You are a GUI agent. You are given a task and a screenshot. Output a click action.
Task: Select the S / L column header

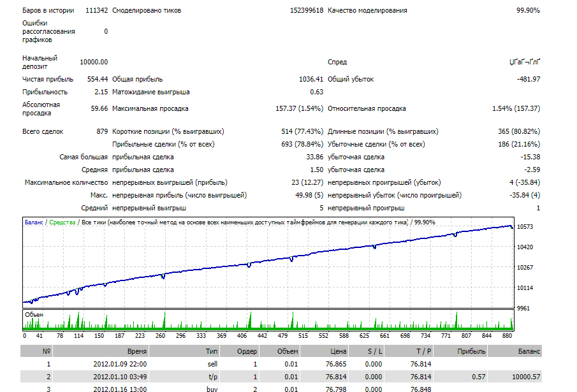click(x=366, y=351)
